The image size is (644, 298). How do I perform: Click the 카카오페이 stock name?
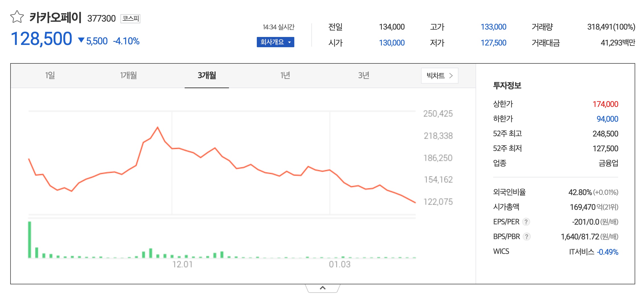point(56,17)
